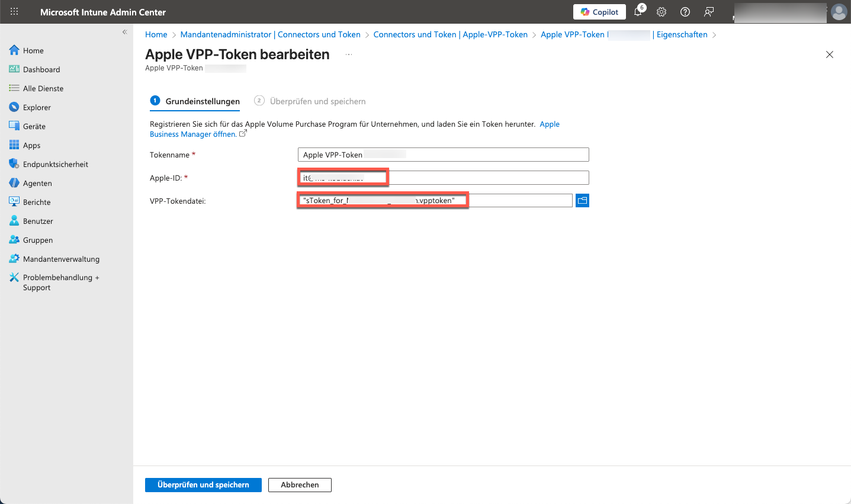The height and width of the screenshot is (504, 851).
Task: Open the Apple Business Manager link
Action: (193, 134)
